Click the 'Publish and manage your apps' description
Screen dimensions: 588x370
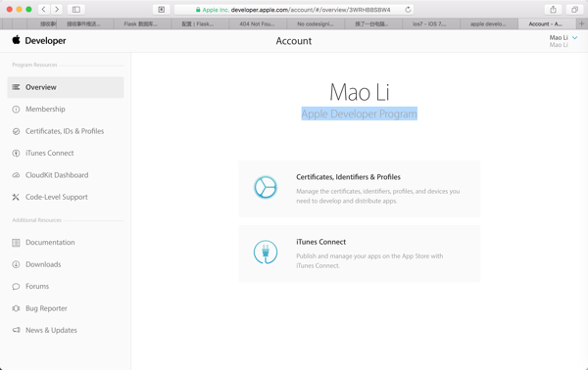click(x=369, y=261)
